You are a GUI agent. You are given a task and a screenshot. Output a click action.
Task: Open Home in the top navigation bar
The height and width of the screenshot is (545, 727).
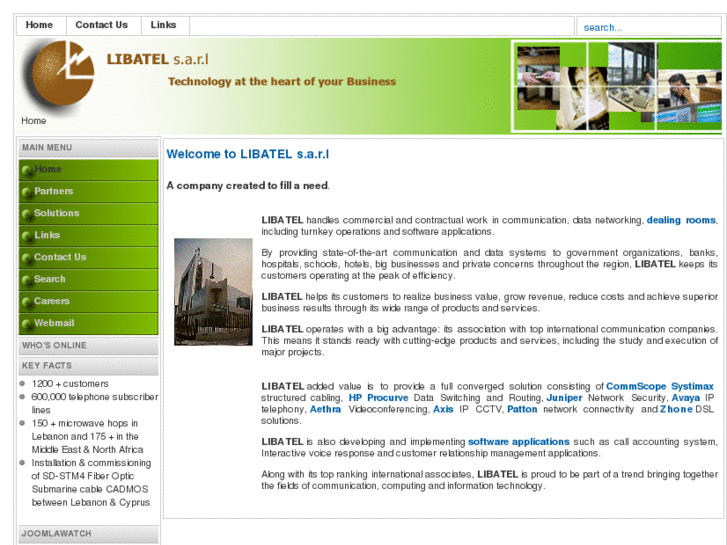[39, 25]
